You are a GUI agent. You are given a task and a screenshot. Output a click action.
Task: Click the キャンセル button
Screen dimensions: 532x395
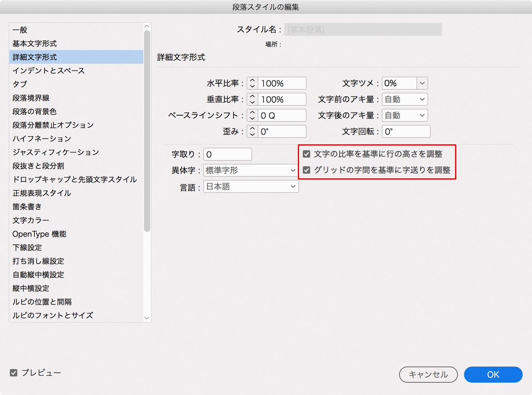click(428, 375)
